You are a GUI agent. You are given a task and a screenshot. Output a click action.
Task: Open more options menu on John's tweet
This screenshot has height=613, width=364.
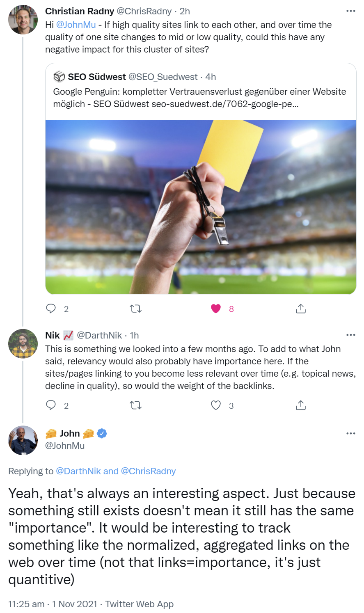(350, 433)
